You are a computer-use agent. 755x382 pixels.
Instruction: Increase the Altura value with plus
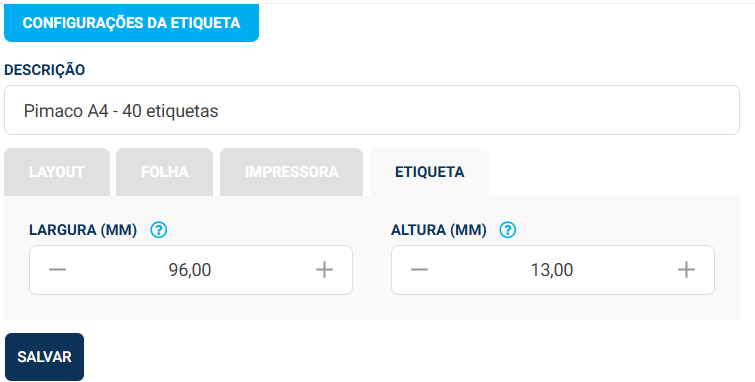click(x=686, y=270)
